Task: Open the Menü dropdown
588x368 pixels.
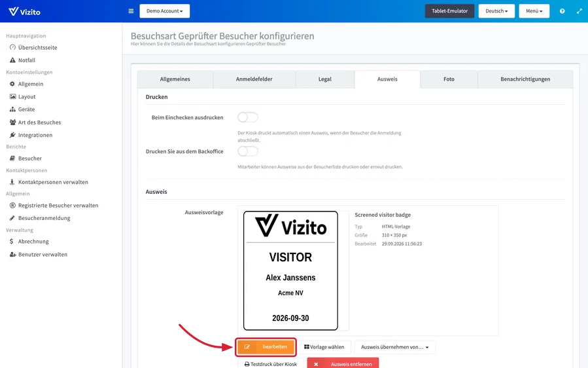Action: coord(534,11)
